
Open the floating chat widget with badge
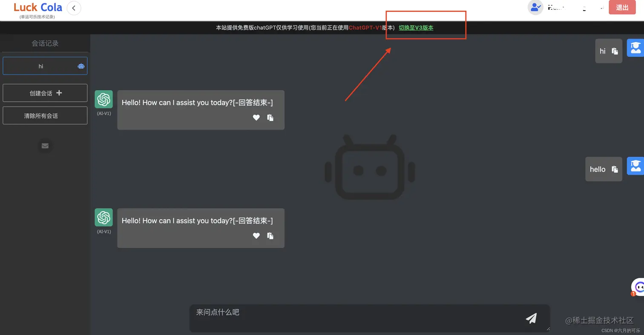click(638, 287)
